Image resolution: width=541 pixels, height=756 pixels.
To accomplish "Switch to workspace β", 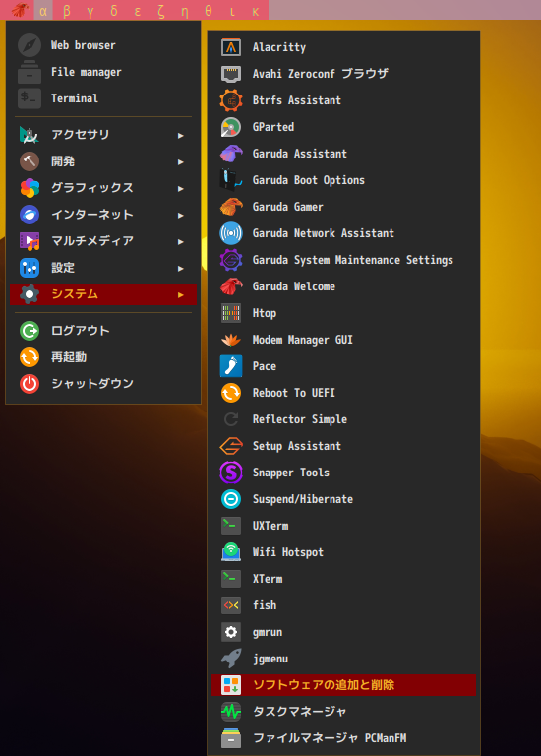I will pyautogui.click(x=67, y=11).
